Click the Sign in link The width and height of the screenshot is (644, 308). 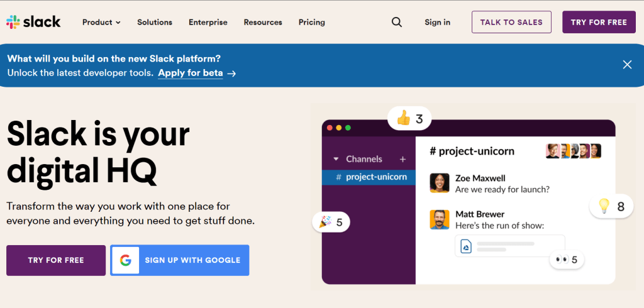438,22
